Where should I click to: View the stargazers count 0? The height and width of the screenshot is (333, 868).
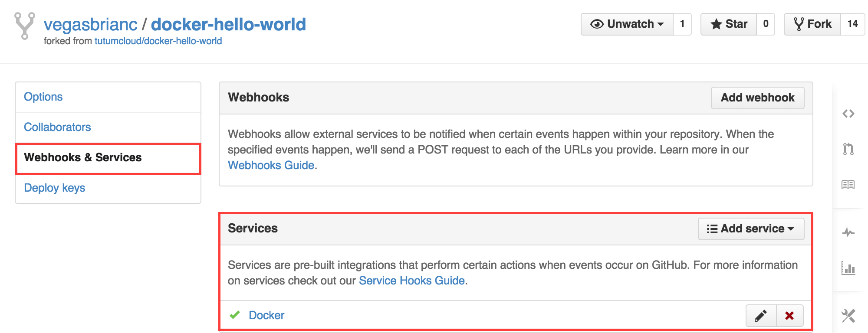(766, 24)
